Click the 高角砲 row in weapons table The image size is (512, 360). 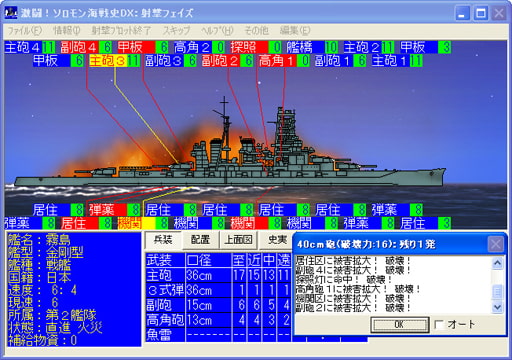pyautogui.click(x=219, y=320)
